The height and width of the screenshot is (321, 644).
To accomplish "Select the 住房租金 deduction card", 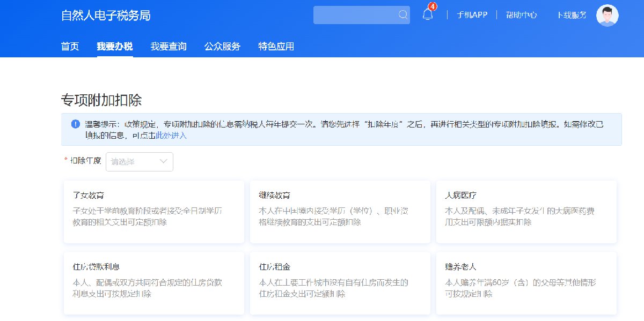I will tap(340, 283).
